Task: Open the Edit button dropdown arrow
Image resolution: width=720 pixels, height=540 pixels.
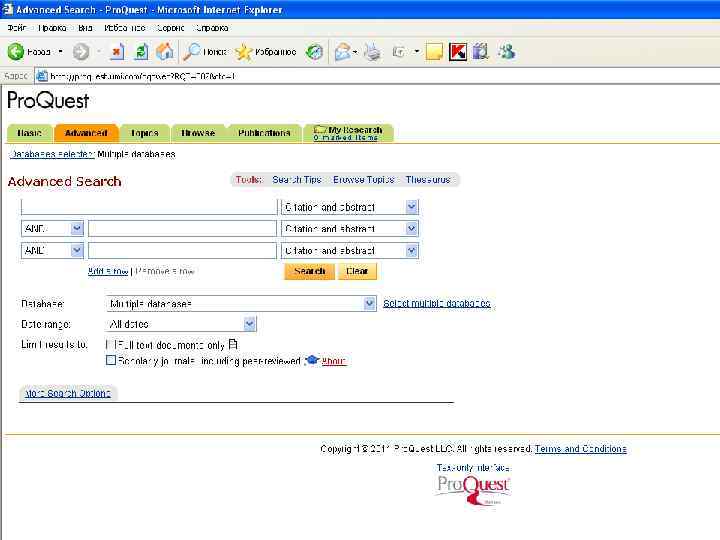Action: point(416,52)
